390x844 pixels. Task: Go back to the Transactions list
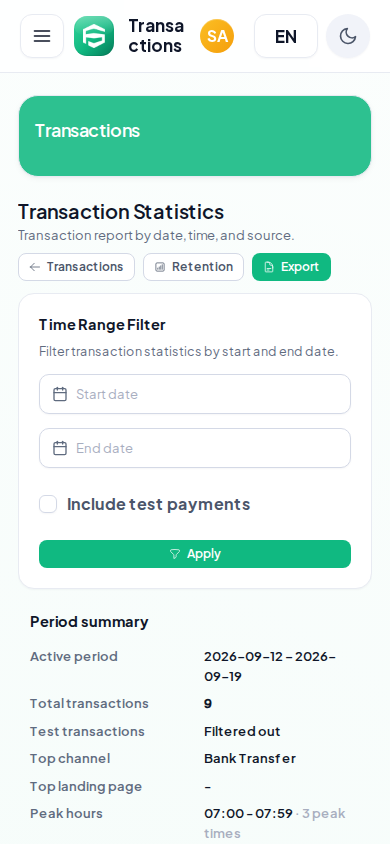click(76, 267)
